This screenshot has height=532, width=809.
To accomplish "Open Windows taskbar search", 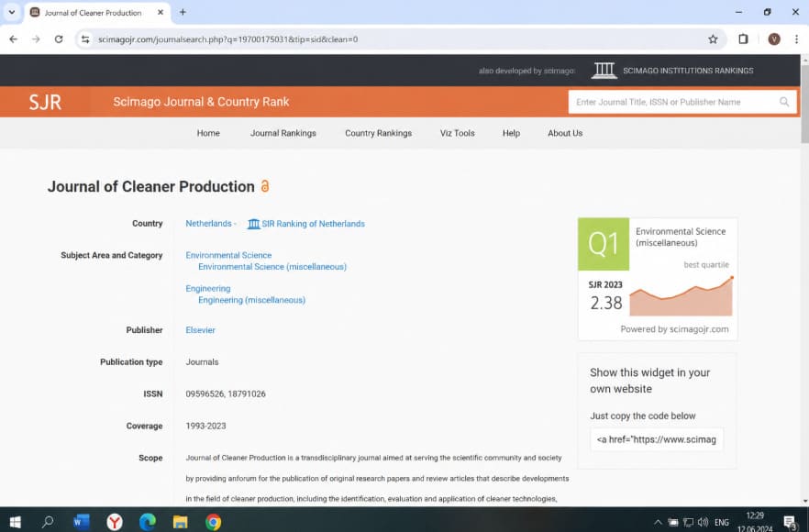I will point(48,522).
